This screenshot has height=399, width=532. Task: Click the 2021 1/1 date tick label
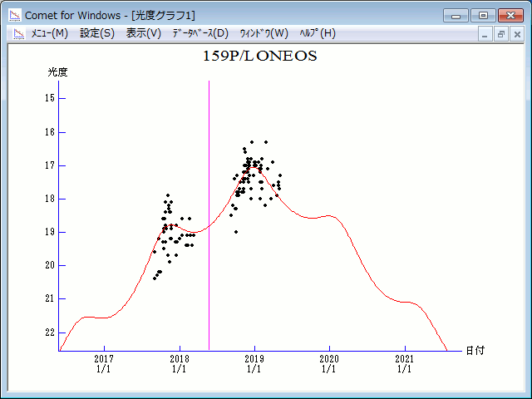tap(405, 363)
